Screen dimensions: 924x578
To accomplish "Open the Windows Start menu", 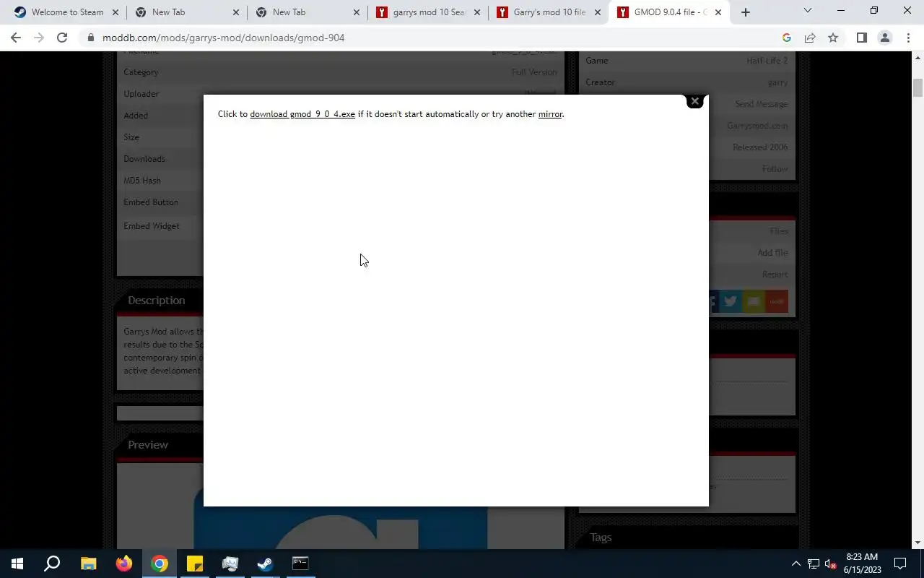I will click(x=17, y=564).
